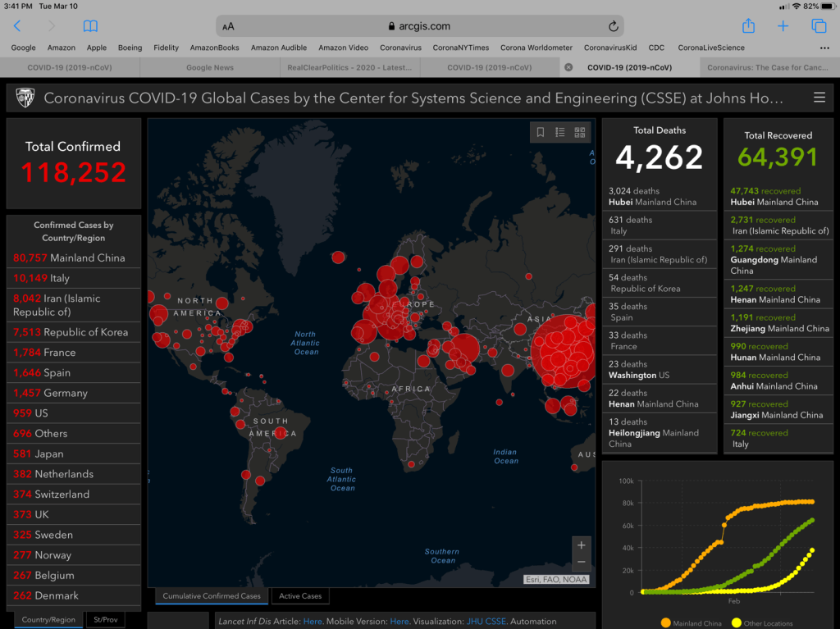
Task: Reload the page in Safari
Action: pos(613,26)
